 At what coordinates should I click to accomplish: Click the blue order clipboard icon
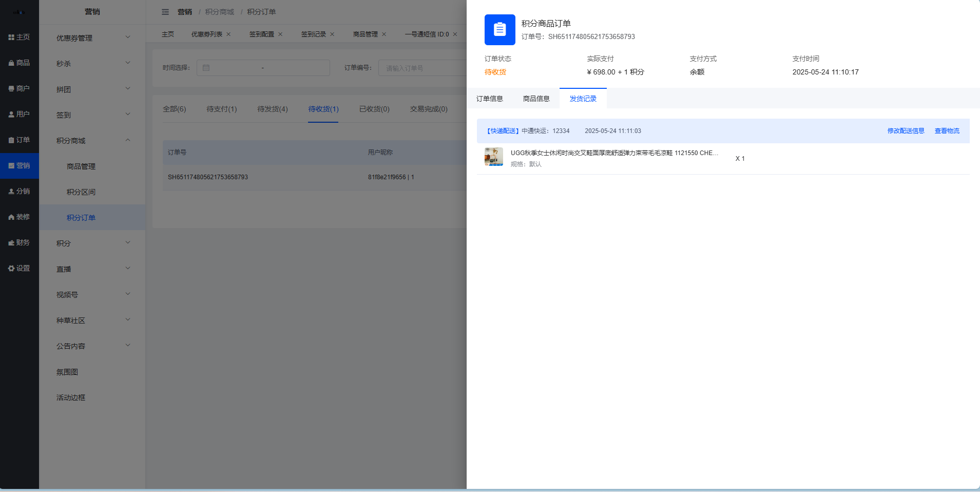(x=499, y=30)
